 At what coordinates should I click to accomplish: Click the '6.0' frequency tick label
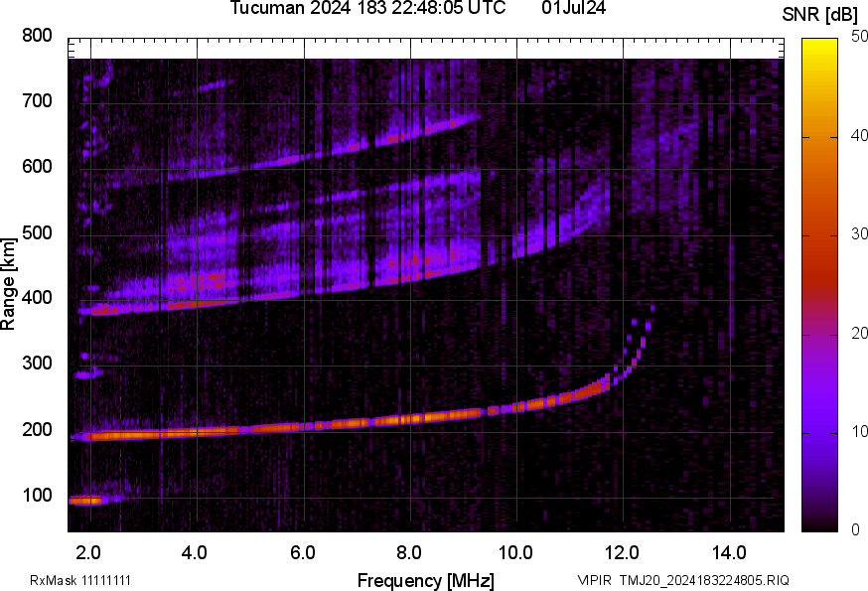click(x=302, y=552)
